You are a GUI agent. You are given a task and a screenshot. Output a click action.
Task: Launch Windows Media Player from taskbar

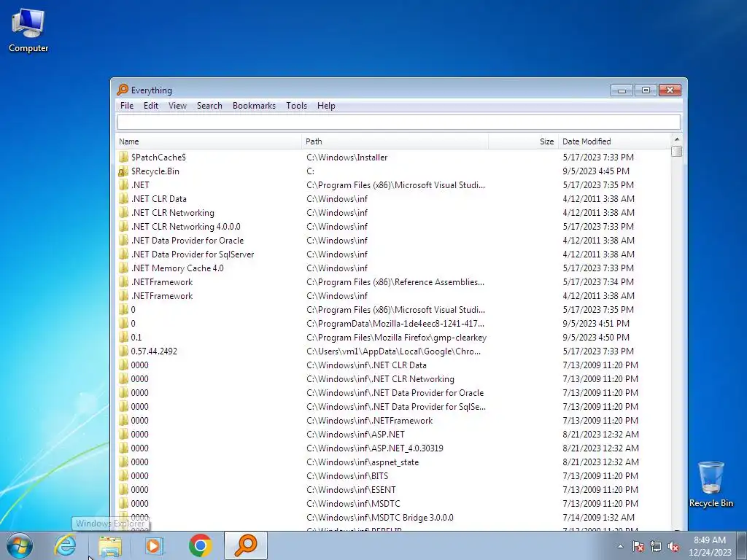(x=155, y=545)
